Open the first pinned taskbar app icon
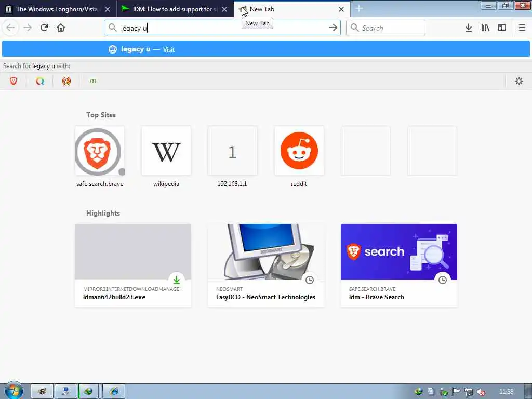The width and height of the screenshot is (532, 399). (x=42, y=392)
